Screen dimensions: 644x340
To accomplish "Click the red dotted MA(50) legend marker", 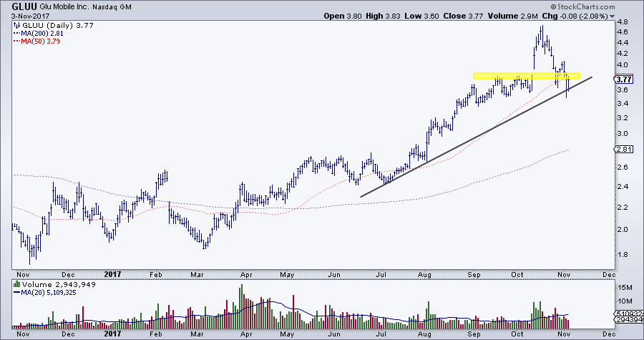I will (x=17, y=40).
